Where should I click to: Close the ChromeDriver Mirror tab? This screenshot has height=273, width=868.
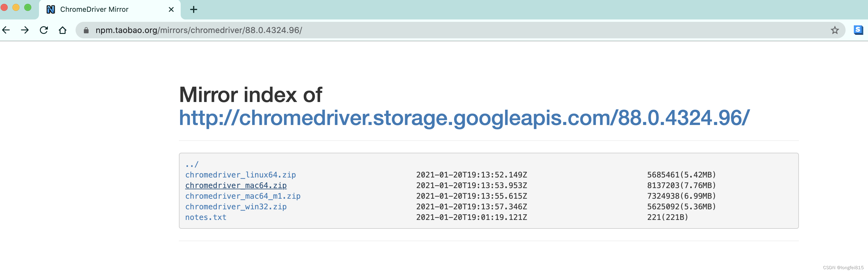pyautogui.click(x=171, y=9)
